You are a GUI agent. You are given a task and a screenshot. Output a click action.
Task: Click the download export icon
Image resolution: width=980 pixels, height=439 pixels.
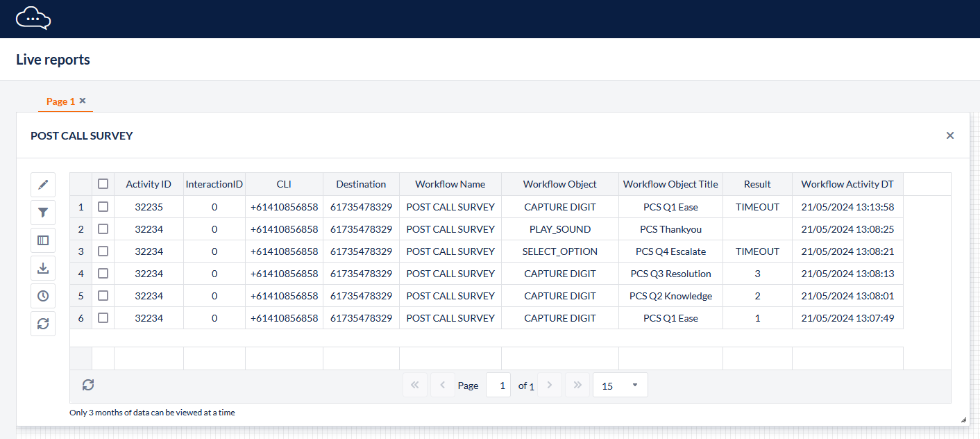[43, 268]
